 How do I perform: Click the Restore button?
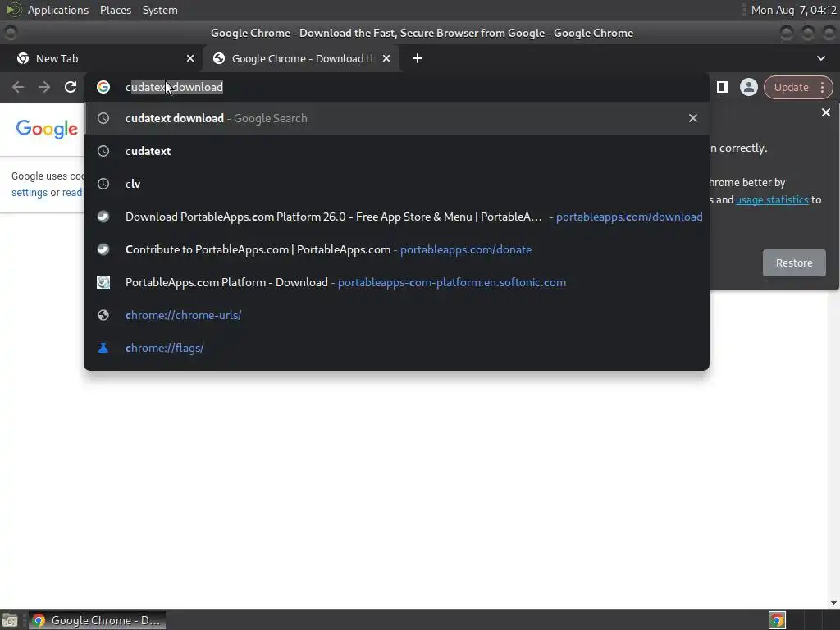pos(794,263)
